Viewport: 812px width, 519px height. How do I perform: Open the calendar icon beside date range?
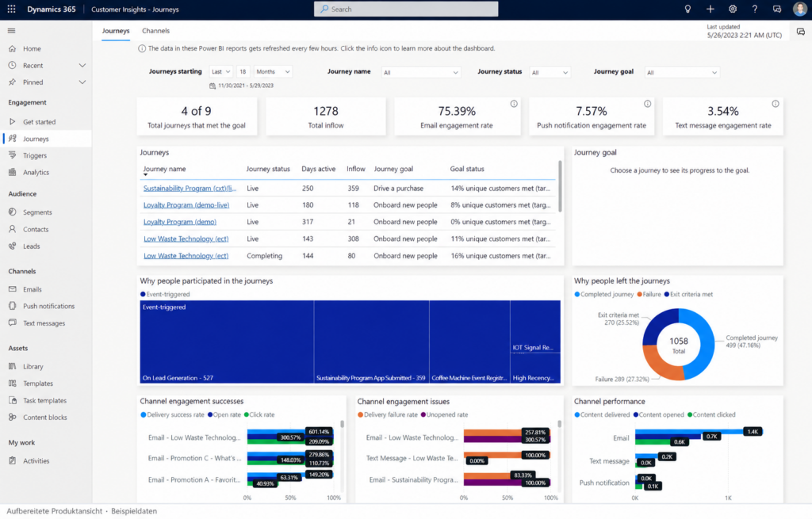213,86
